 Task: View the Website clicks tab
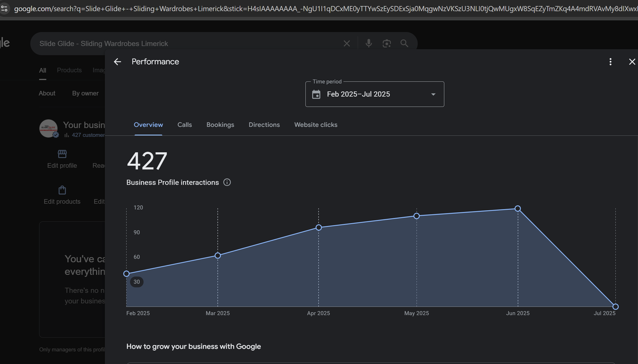click(315, 125)
